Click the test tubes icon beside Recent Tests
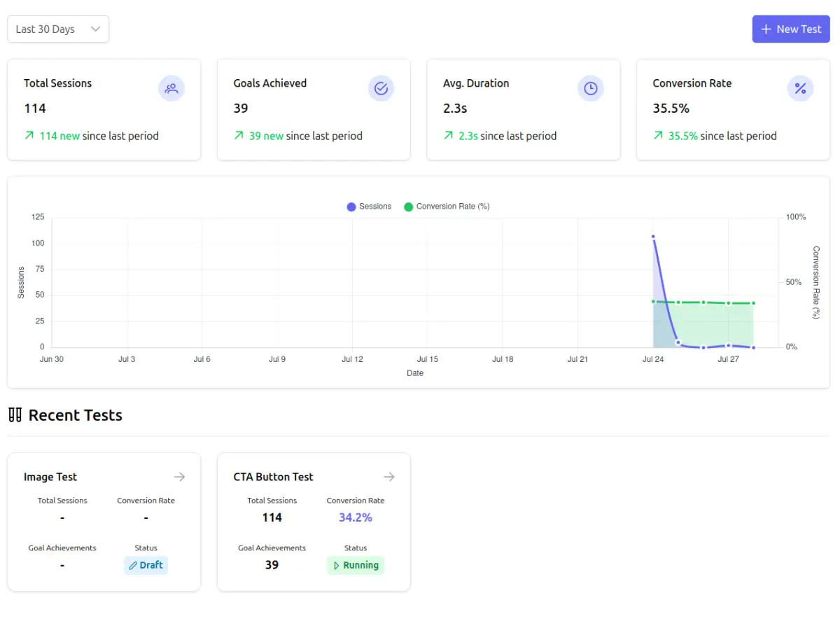840x633 pixels. [x=15, y=415]
